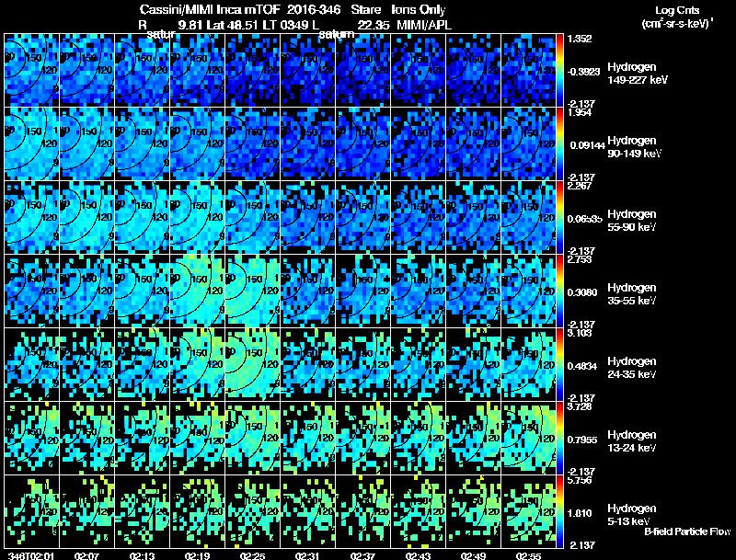
Task: Click the color scale bar for 35-55 keV row
Action: (x=559, y=291)
